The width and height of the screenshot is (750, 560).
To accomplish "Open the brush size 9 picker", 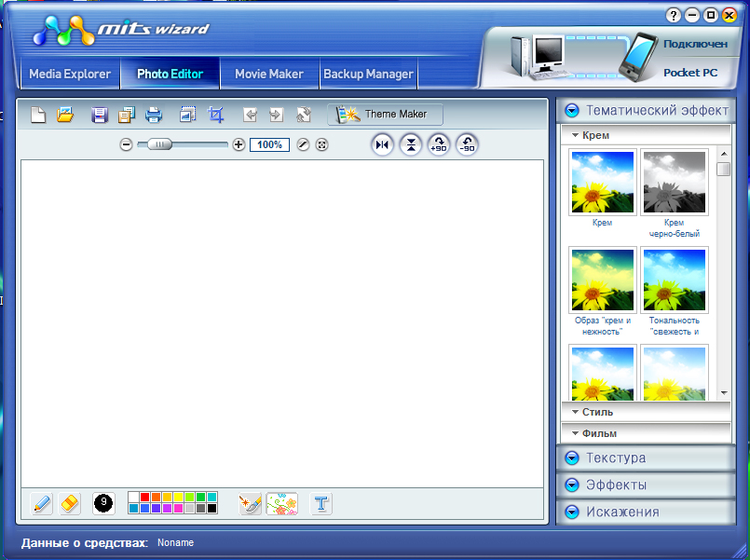I will tap(103, 503).
